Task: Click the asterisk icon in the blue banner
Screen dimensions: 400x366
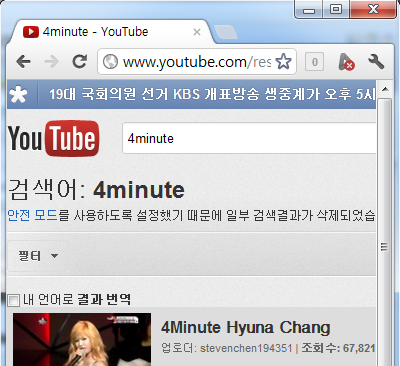Action: [18, 95]
